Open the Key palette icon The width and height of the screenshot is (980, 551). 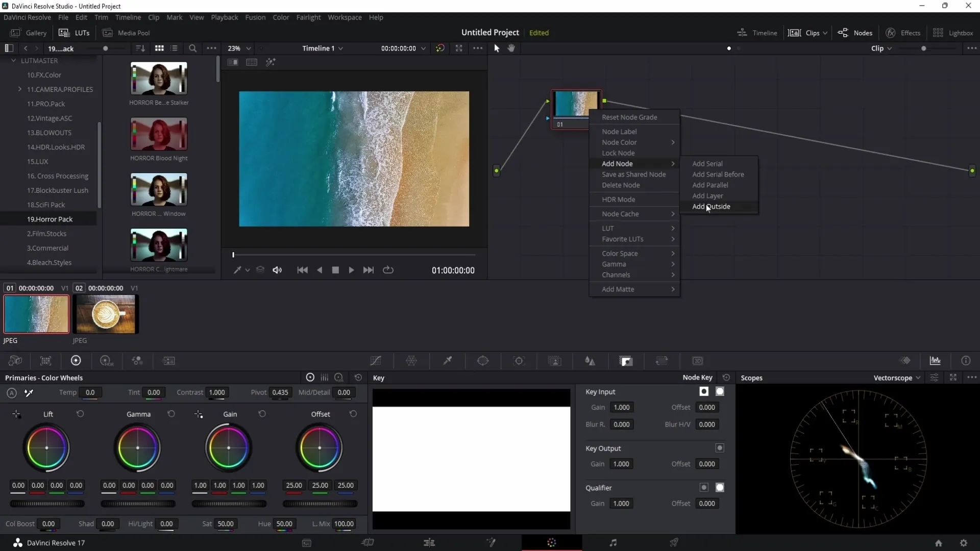point(626,361)
